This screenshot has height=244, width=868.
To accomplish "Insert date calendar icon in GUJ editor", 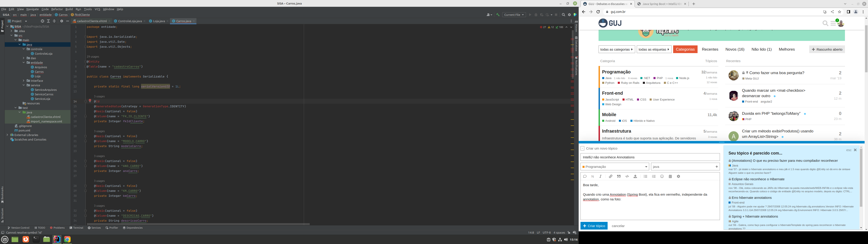I will [670, 176].
